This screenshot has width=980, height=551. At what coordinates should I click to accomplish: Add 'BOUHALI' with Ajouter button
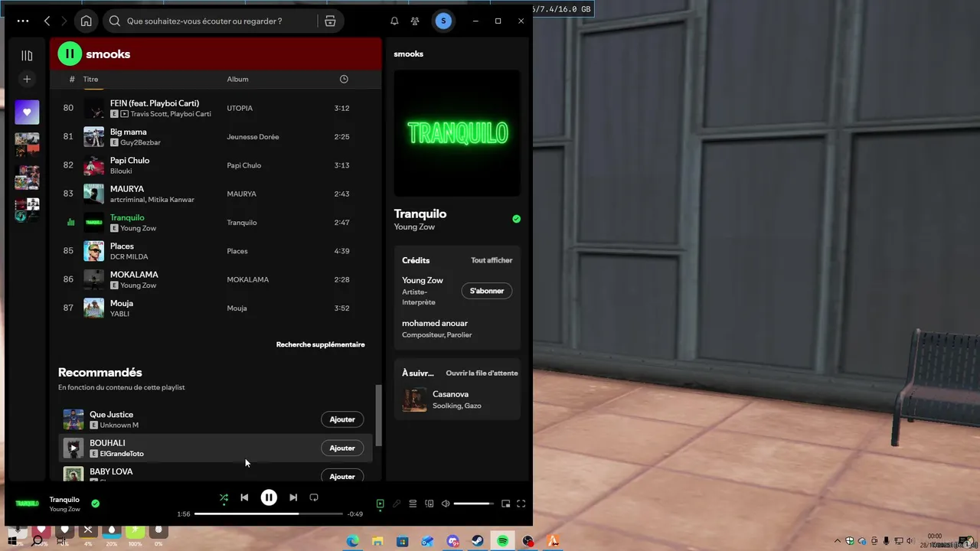[x=342, y=448]
